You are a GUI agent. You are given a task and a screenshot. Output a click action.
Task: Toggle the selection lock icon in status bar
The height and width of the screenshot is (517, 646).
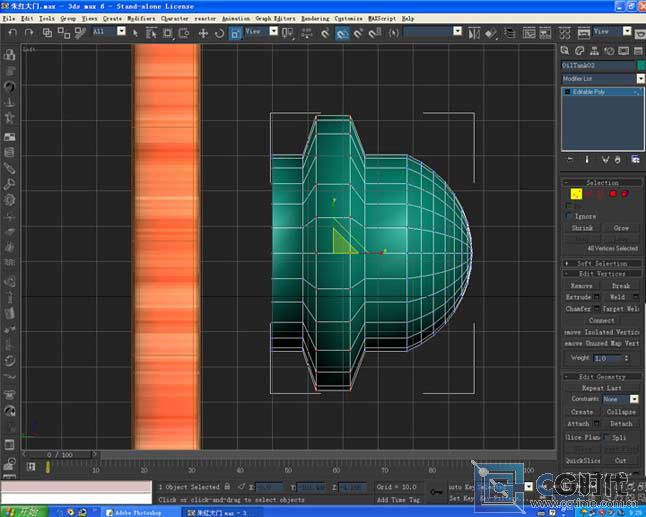pos(227,487)
